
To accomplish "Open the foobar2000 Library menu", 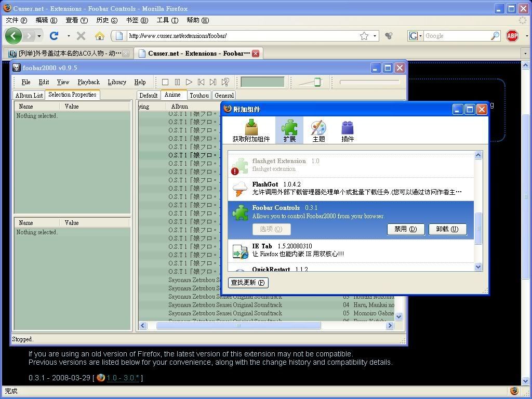I will click(x=117, y=82).
